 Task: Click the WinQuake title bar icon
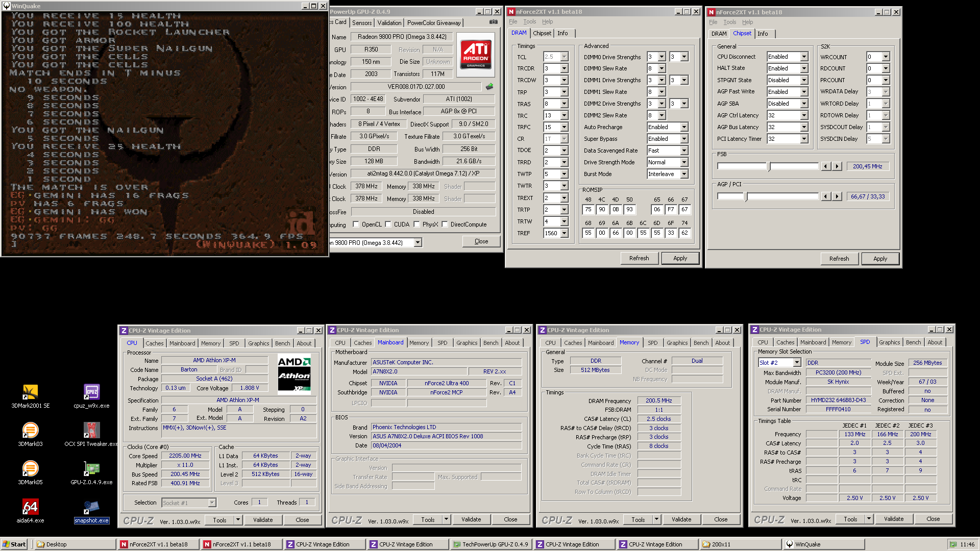point(6,6)
